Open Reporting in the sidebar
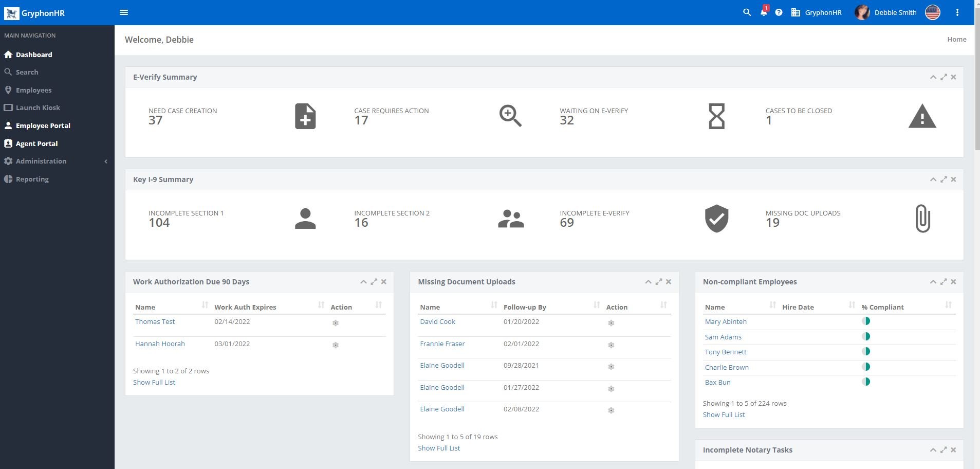This screenshot has width=980, height=469. click(32, 179)
